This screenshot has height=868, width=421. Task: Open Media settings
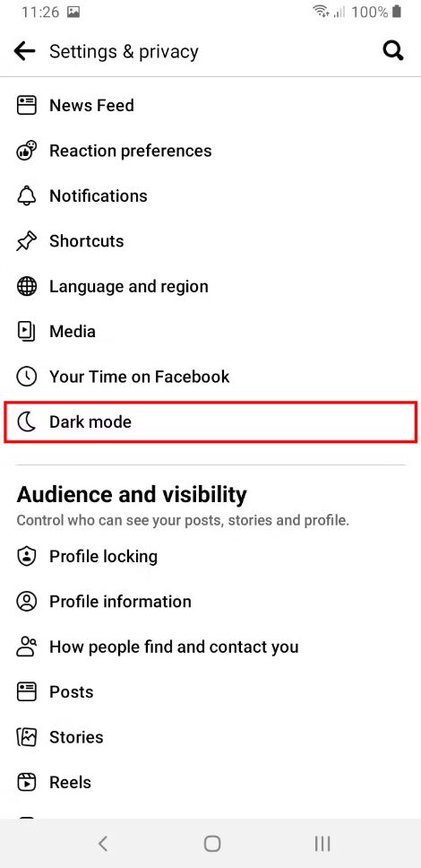coord(210,332)
